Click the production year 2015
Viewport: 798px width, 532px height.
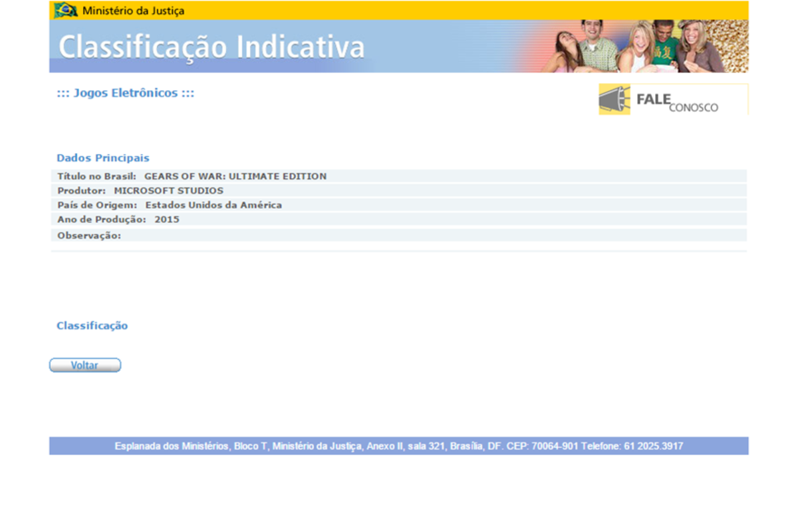click(167, 219)
